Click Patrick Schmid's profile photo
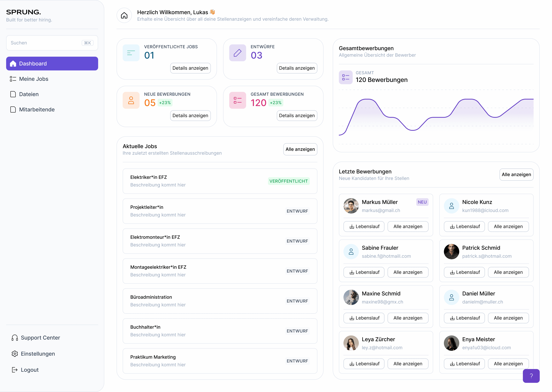Screen dimensions: 552x392 451,252
